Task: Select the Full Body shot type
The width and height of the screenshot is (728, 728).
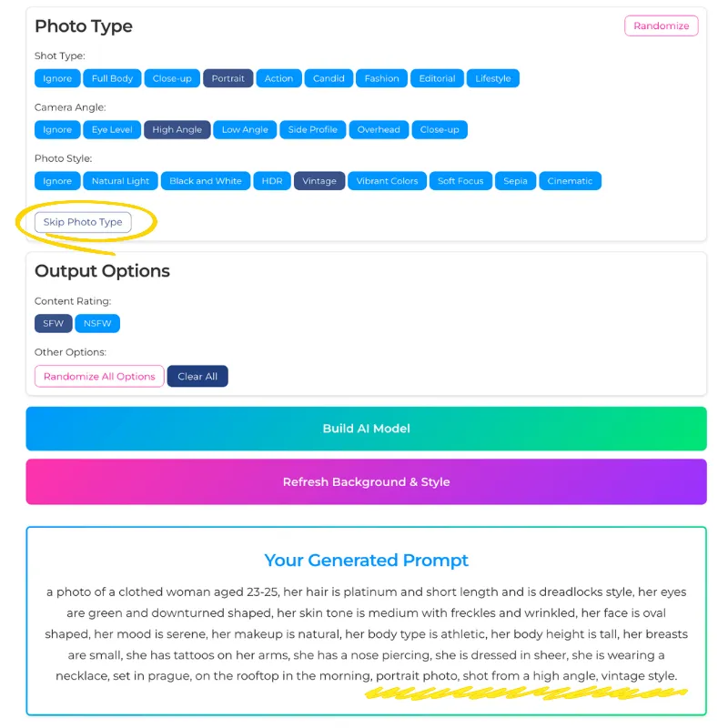Action: pos(112,78)
